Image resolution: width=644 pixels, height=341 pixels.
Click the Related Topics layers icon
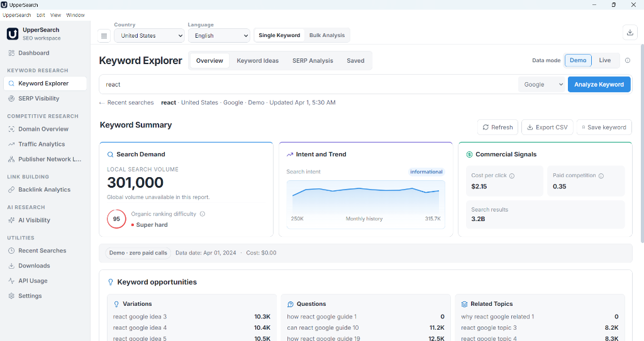(465, 304)
